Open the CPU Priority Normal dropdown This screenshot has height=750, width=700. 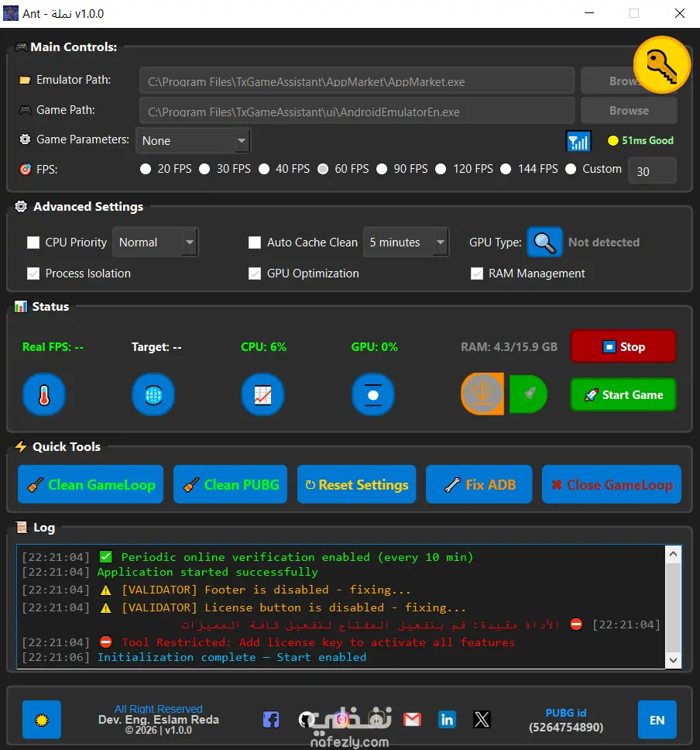pyautogui.click(x=156, y=242)
